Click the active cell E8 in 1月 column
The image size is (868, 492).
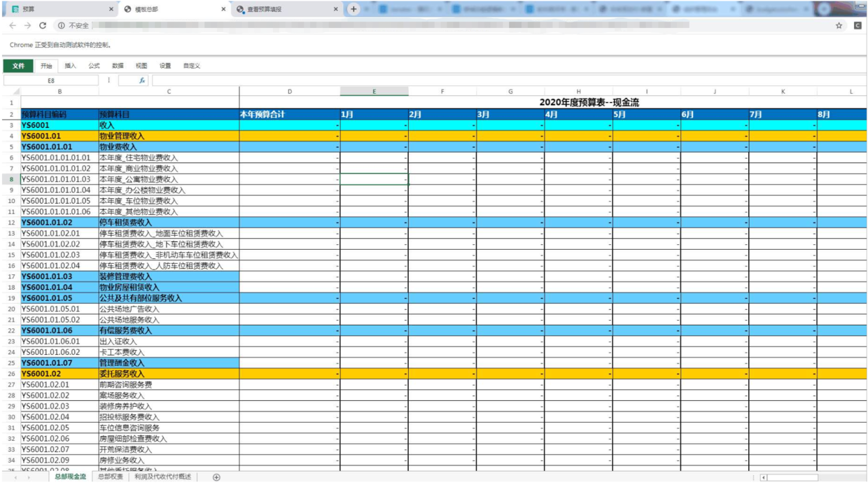[x=374, y=179]
